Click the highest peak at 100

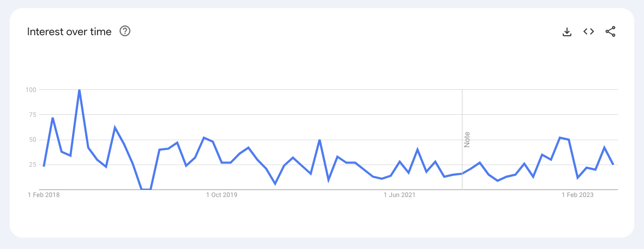tap(79, 90)
